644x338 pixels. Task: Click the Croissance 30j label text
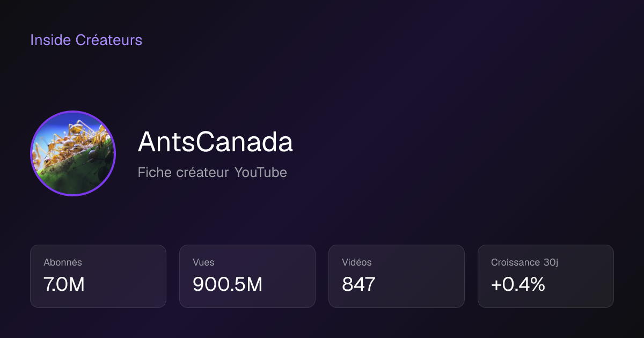click(x=525, y=262)
